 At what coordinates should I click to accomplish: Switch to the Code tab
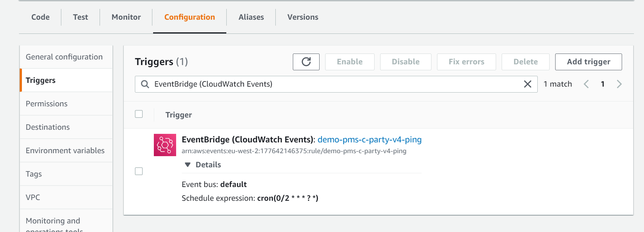coord(41,17)
